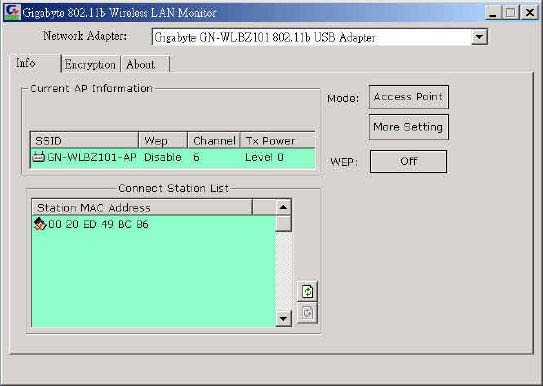The image size is (543, 386).
Task: Toggle the WEP Off button
Action: click(x=409, y=161)
